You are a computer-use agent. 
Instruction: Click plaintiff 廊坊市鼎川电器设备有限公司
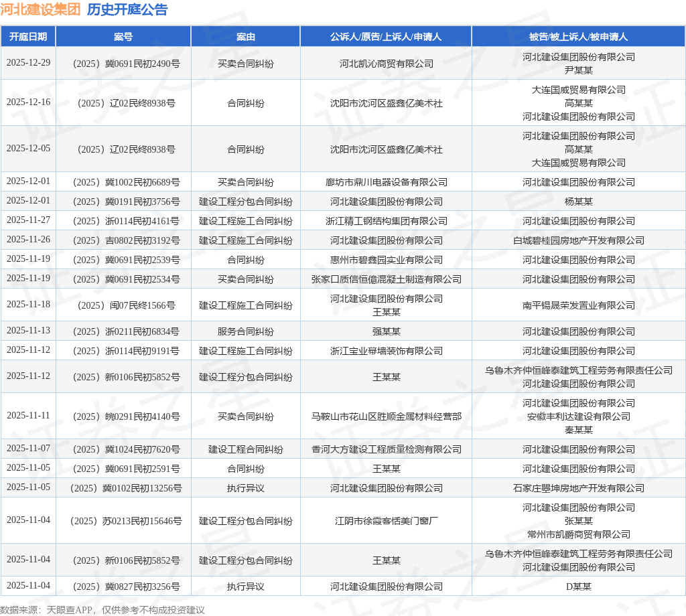coord(387,182)
